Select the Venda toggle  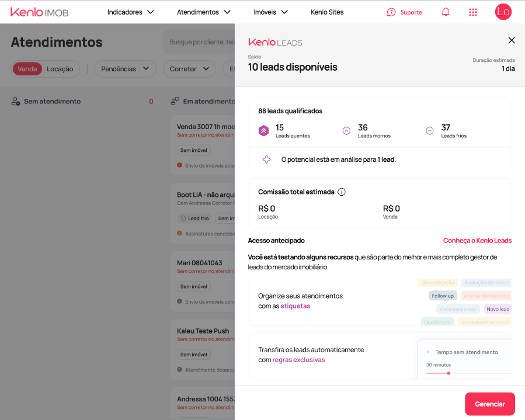(27, 69)
